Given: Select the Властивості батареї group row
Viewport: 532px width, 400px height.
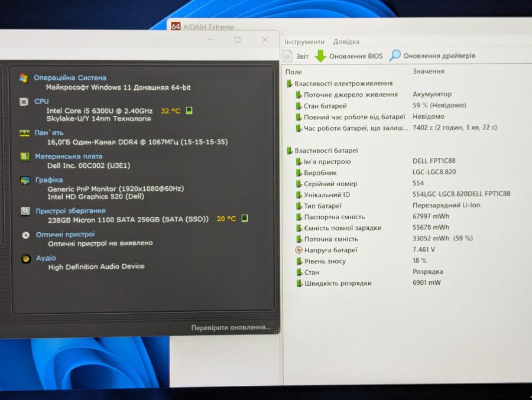Looking at the screenshot, I should (322, 150).
